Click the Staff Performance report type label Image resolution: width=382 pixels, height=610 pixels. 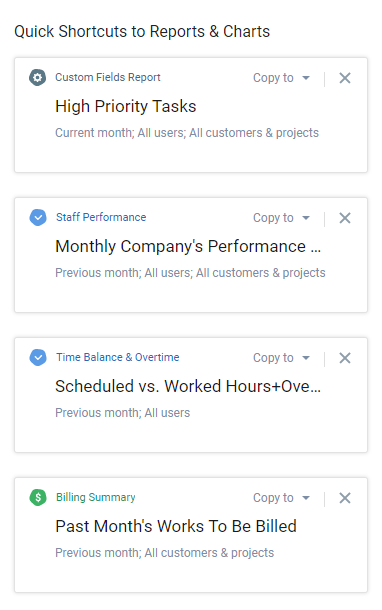[x=101, y=217]
